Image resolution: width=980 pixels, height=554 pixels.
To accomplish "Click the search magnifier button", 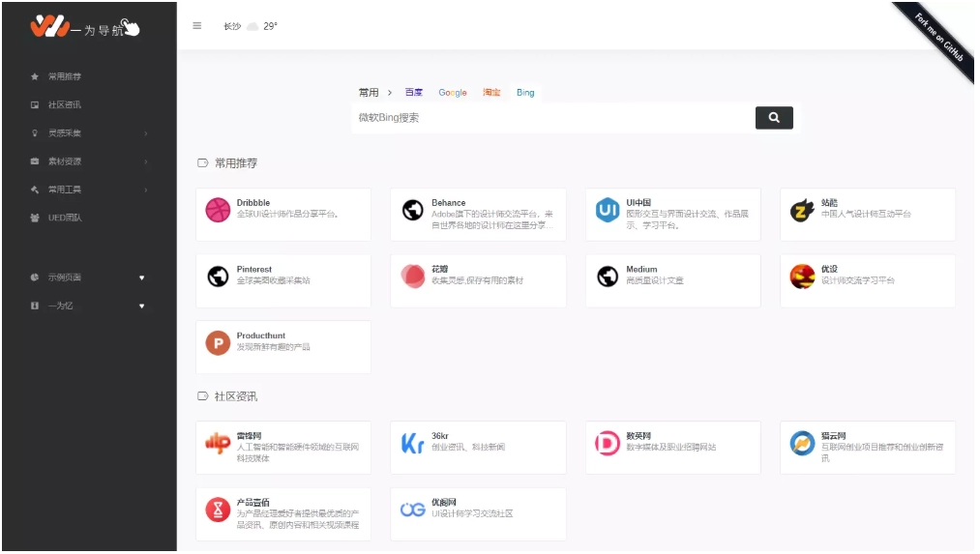I will (774, 117).
